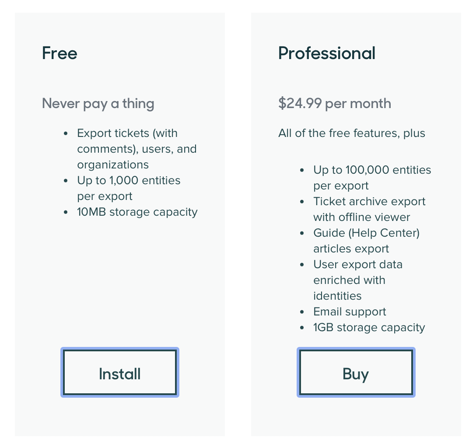
Task: Click the Never pay a thing subtitle
Action: pos(98,103)
